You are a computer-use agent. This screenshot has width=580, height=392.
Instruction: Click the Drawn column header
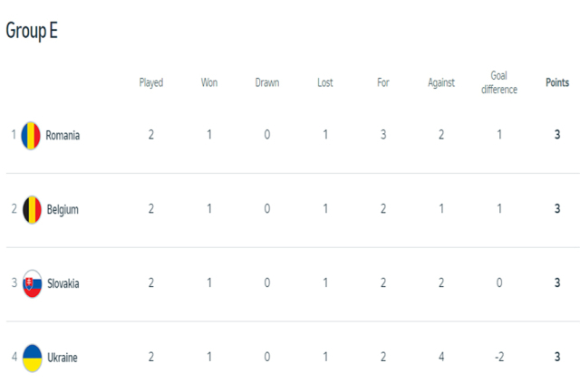267,82
